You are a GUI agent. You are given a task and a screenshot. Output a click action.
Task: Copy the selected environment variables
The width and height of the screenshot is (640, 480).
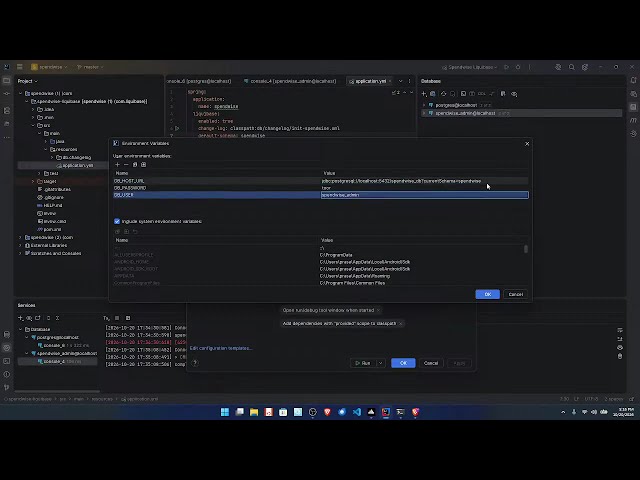coord(135,164)
